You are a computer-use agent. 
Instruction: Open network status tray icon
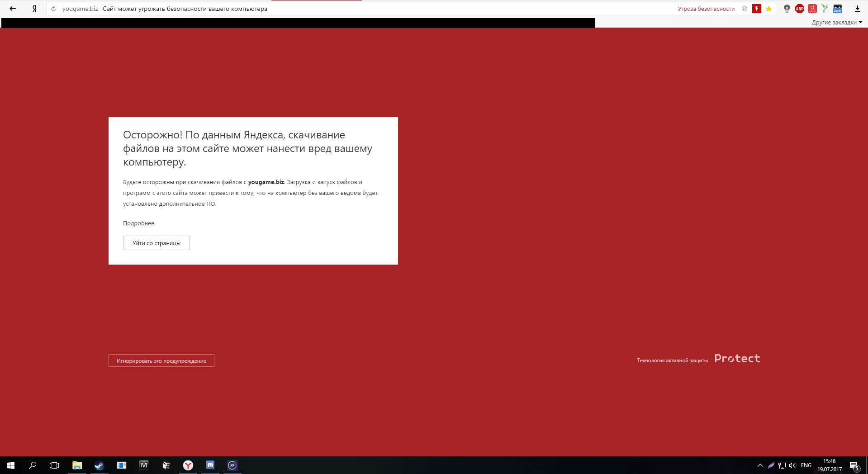[782, 465]
